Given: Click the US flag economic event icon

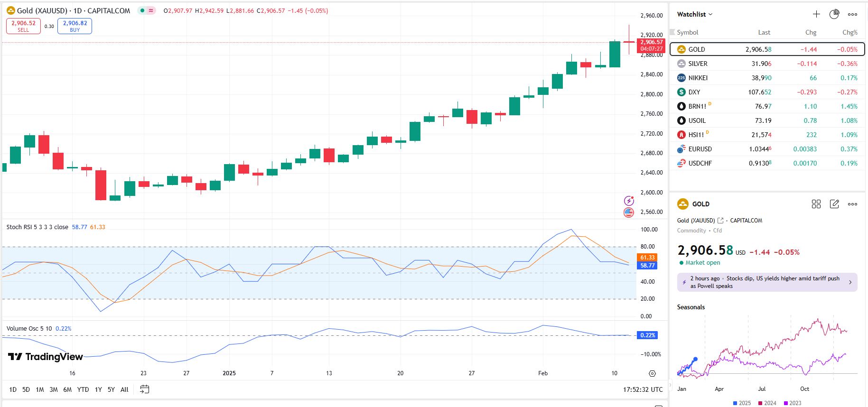Looking at the screenshot, I should click(x=629, y=213).
